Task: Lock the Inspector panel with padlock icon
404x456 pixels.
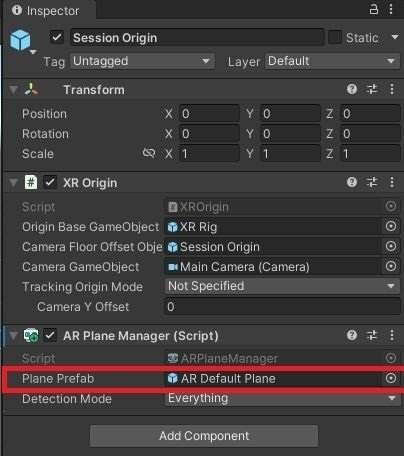Action: click(374, 9)
